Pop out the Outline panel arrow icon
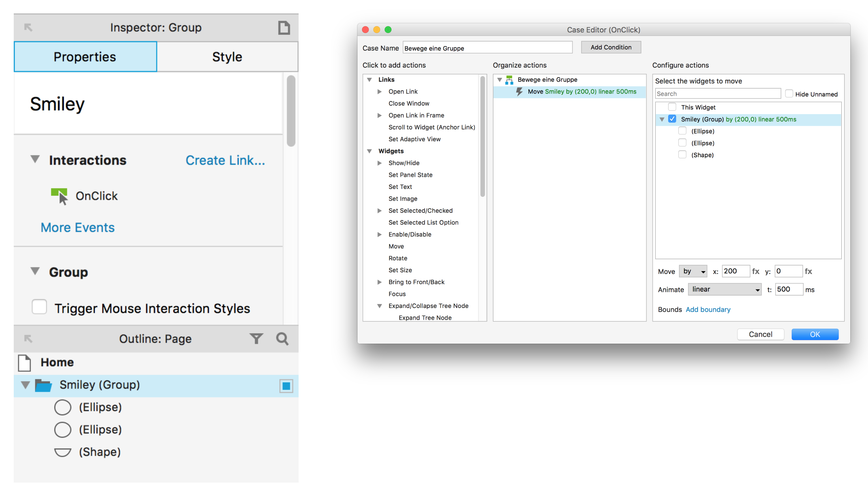 [x=28, y=339]
